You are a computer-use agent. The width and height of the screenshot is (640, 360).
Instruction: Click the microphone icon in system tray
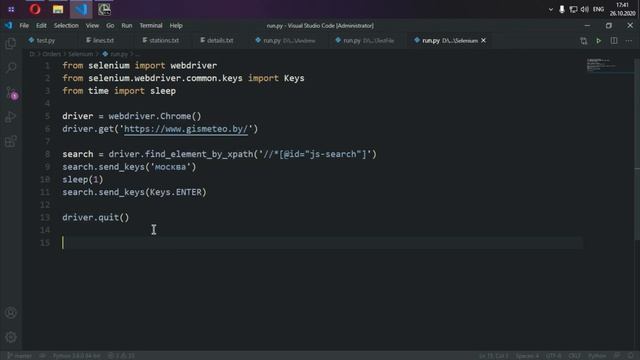tap(562, 9)
